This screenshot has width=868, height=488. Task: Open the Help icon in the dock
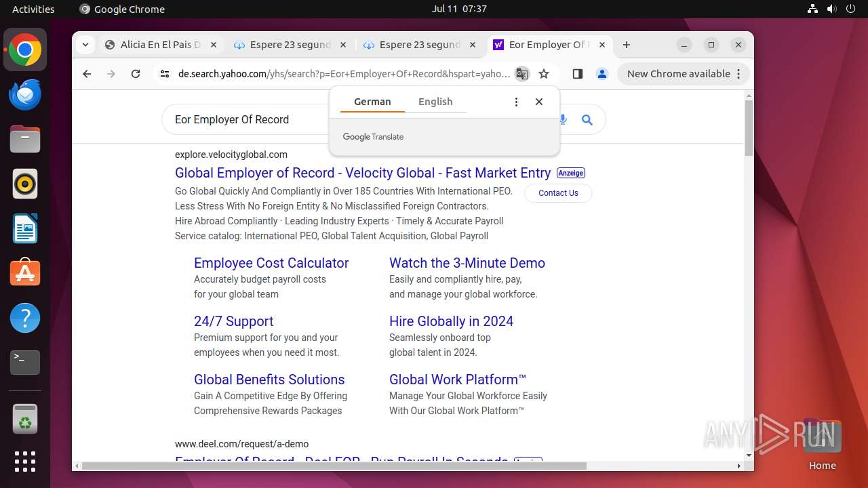25,318
